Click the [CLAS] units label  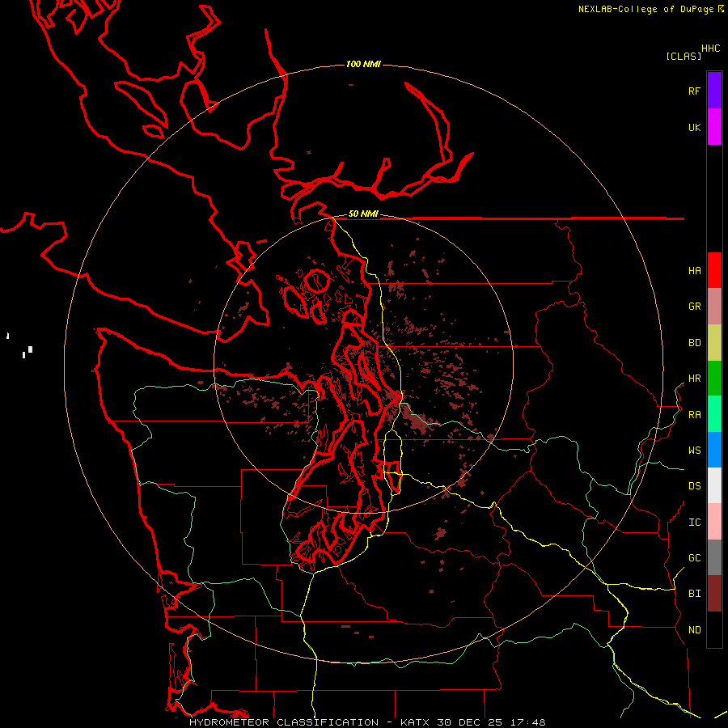point(683,56)
